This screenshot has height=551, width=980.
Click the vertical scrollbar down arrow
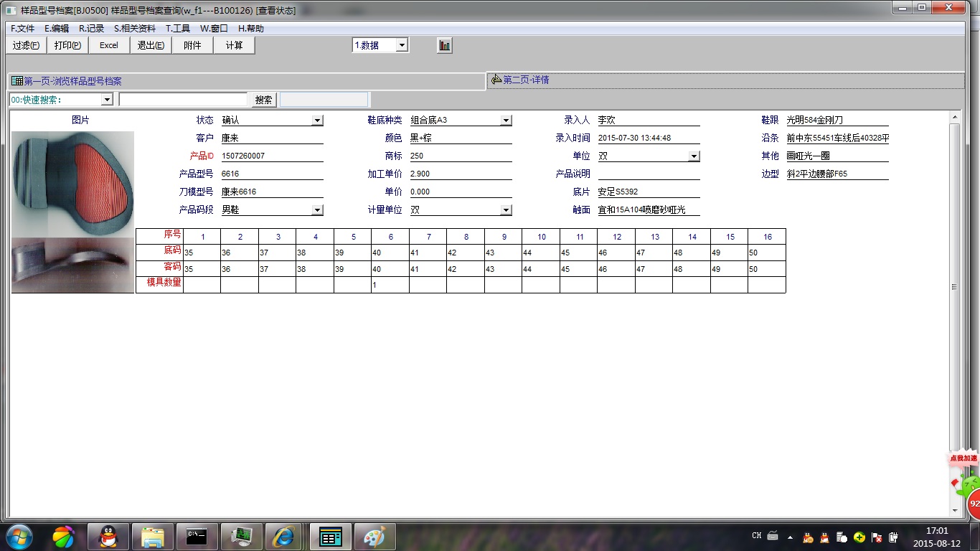tap(955, 511)
